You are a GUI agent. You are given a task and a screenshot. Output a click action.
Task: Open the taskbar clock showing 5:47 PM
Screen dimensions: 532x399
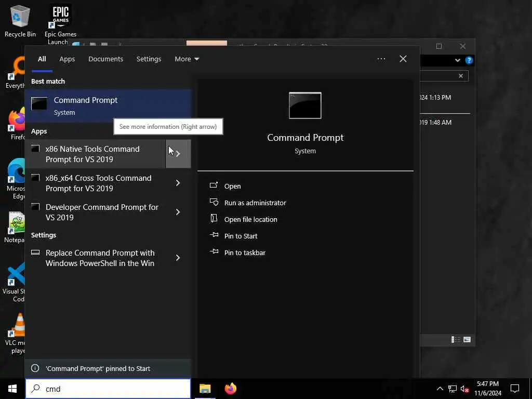point(487,389)
